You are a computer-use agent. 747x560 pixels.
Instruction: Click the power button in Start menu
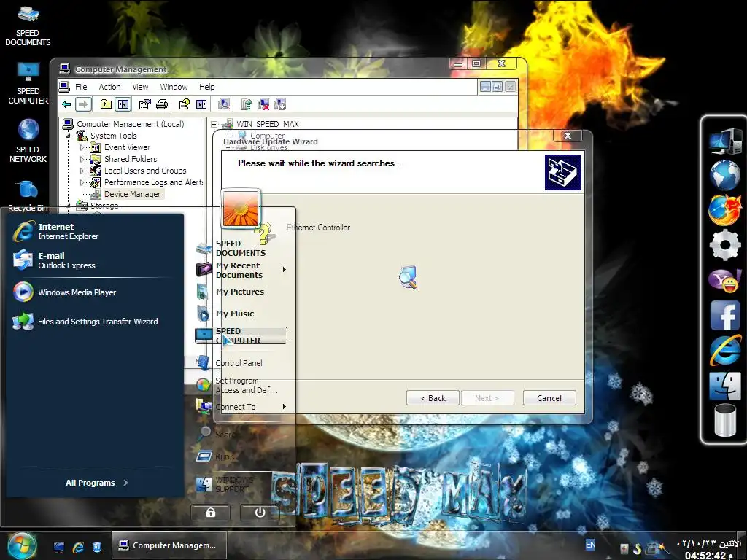[260, 513]
